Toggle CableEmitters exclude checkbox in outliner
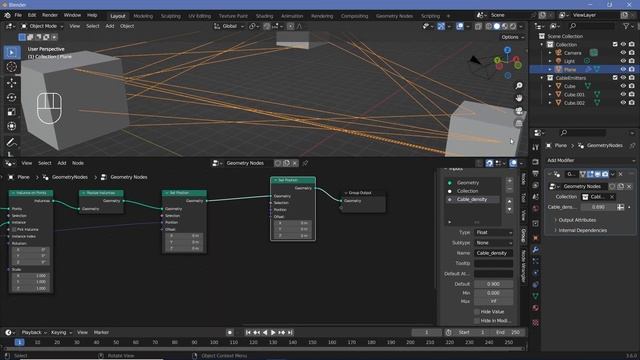Screen dimensions: 640x360 click(x=615, y=78)
